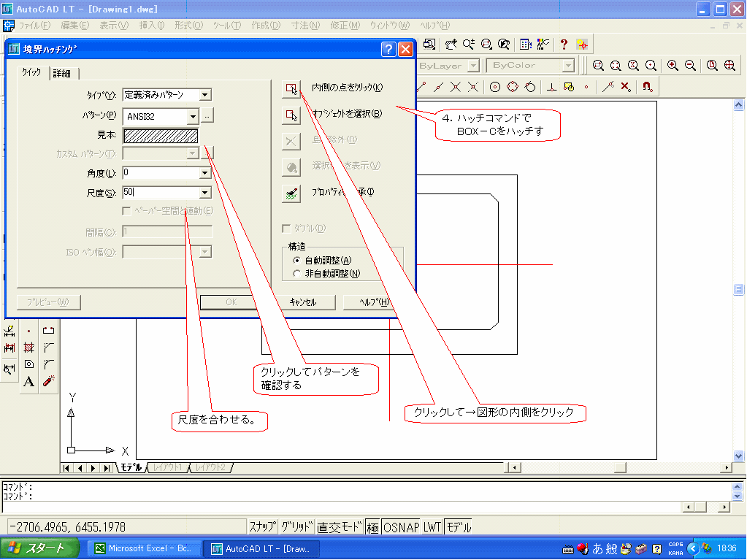This screenshot has height=560, width=747.
Task: Select the Region tool icon
Action: point(28,364)
